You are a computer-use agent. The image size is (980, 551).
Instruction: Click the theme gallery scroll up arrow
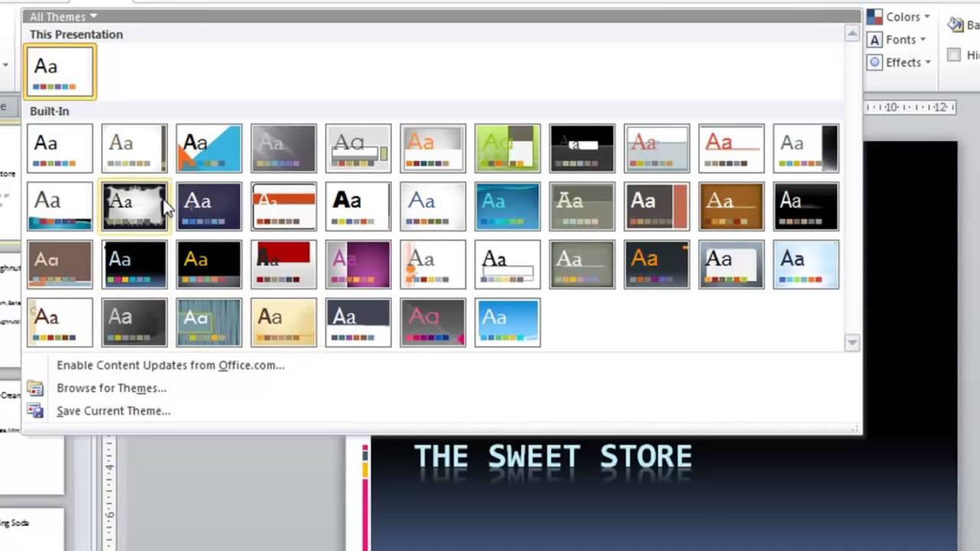point(852,33)
